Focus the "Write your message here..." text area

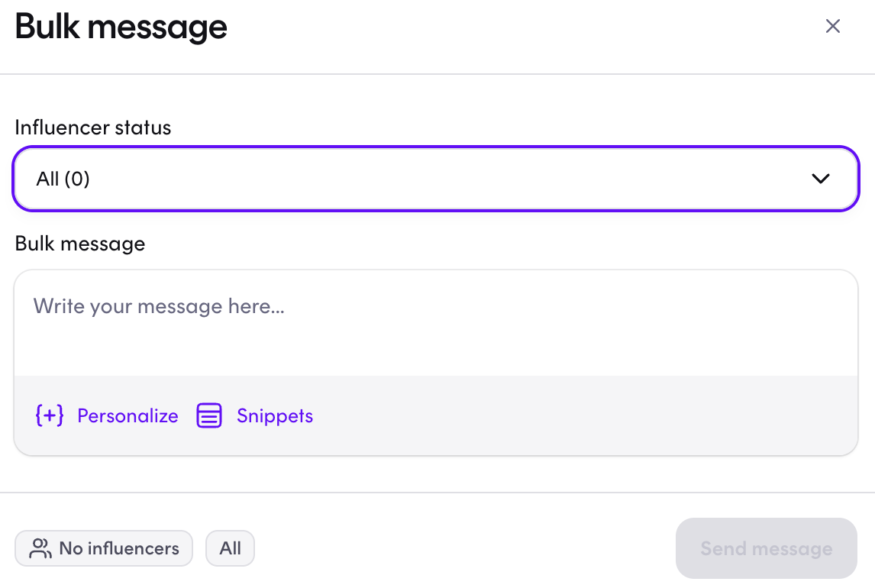tap(436, 323)
